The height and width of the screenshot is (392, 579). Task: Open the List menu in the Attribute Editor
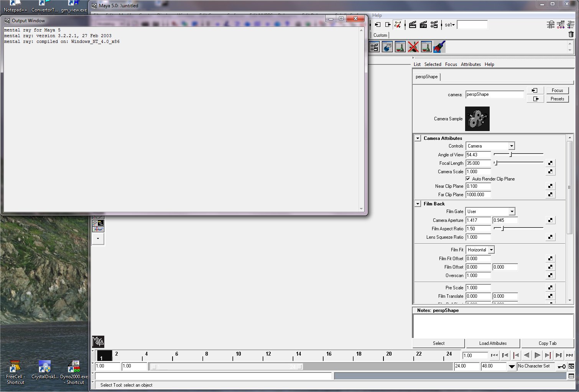[x=417, y=64]
